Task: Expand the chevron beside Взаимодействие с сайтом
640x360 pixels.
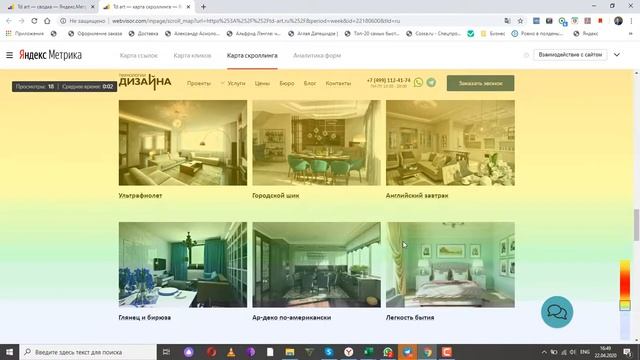Action: coord(617,55)
